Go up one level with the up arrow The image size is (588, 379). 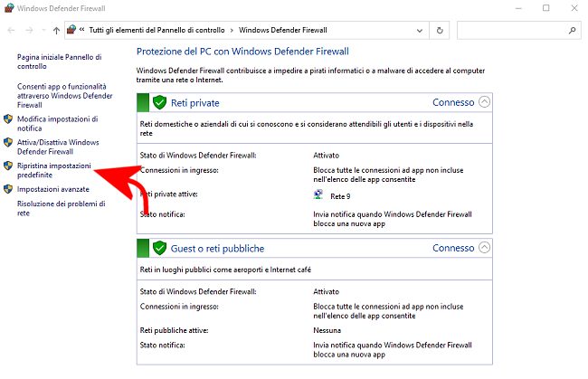pos(56,31)
